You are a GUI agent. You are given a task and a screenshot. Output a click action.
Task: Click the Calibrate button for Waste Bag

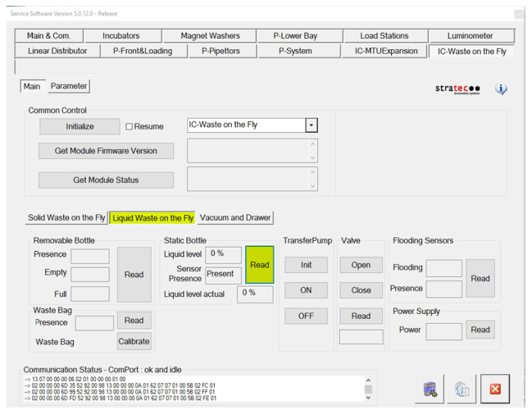pyautogui.click(x=134, y=341)
